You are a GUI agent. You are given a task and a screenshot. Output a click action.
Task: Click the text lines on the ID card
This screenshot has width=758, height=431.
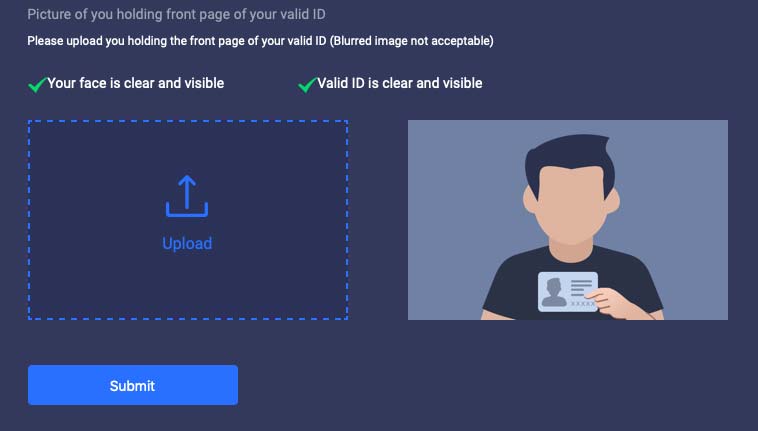581,287
